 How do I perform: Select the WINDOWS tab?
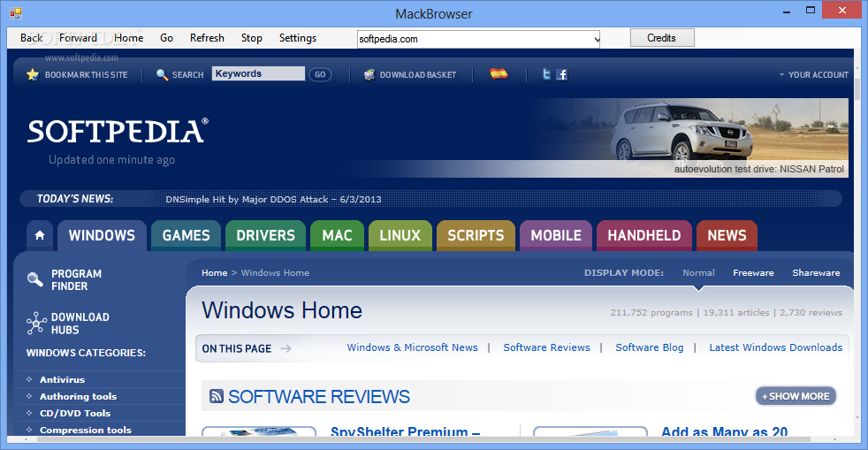(x=102, y=235)
